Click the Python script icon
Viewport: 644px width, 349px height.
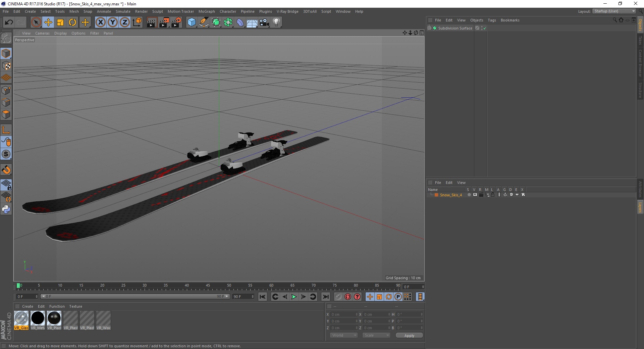6,209
